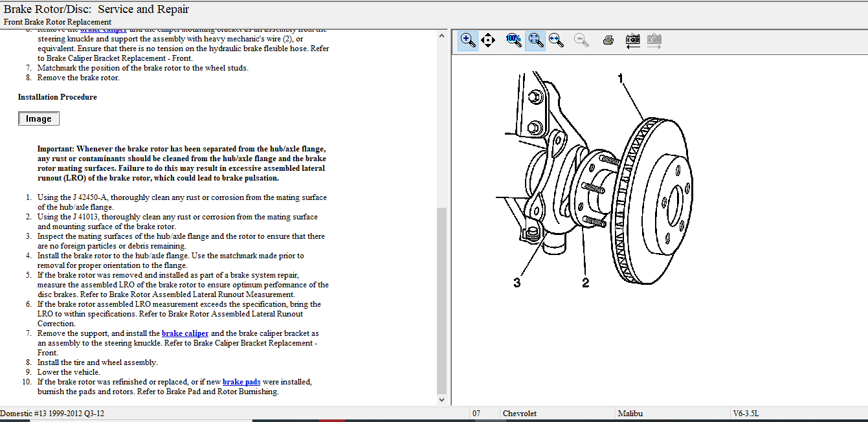Click the Malibu model in status bar
The width and height of the screenshot is (868, 422).
click(x=630, y=414)
